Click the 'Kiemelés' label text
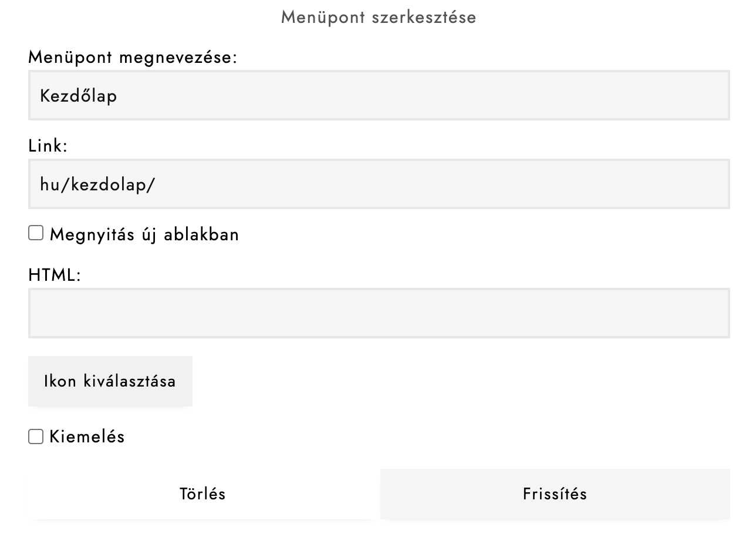Viewport: 756px width, 544px height. coord(87,436)
